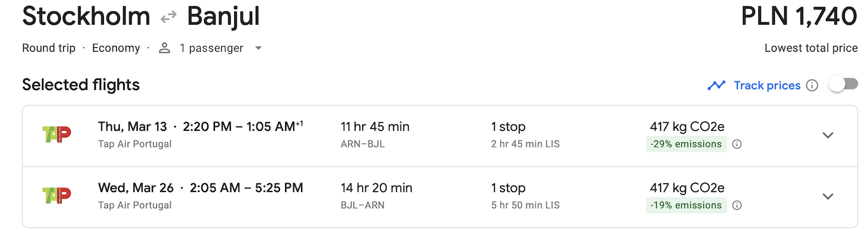Click the TAP logo on return flight
Viewport: 868px width, 233px height.
tap(56, 196)
